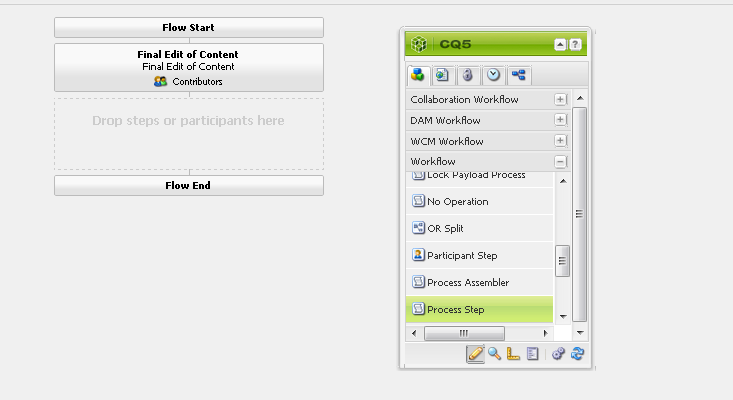The height and width of the screenshot is (400, 733).
Task: Expand the DAM Workflow group
Action: pos(560,120)
